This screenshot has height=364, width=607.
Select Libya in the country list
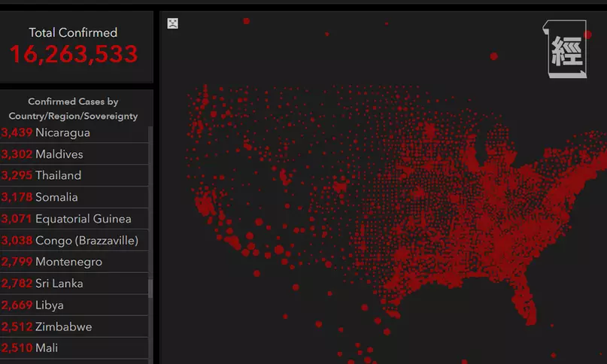point(74,305)
